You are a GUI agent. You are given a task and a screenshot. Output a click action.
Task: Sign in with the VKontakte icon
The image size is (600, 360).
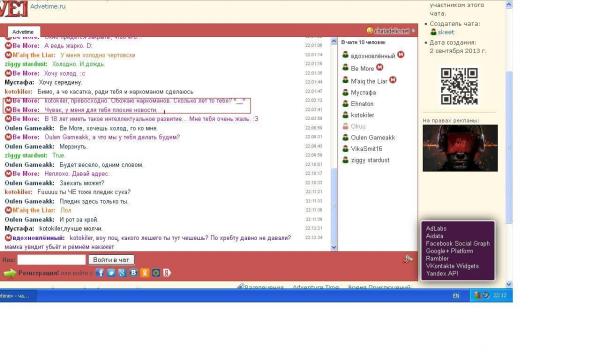click(x=134, y=273)
